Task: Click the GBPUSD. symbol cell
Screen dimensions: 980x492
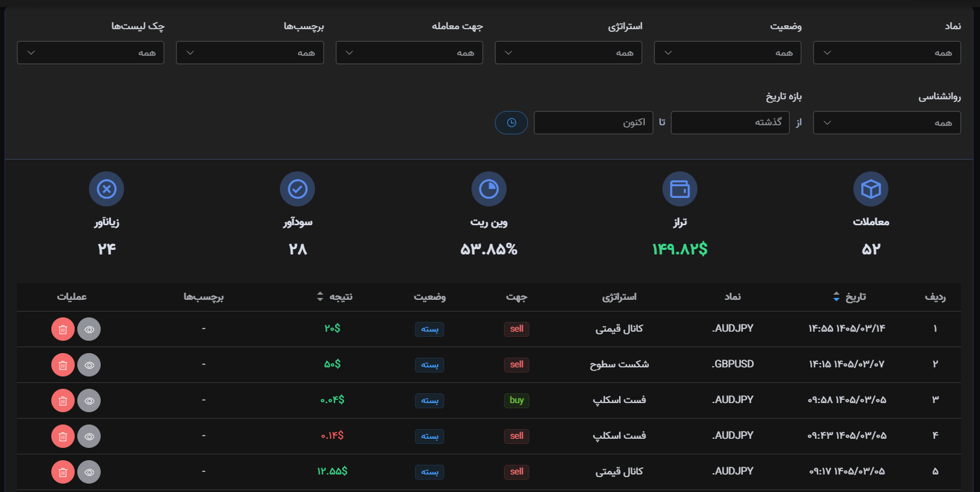Action: [x=733, y=364]
